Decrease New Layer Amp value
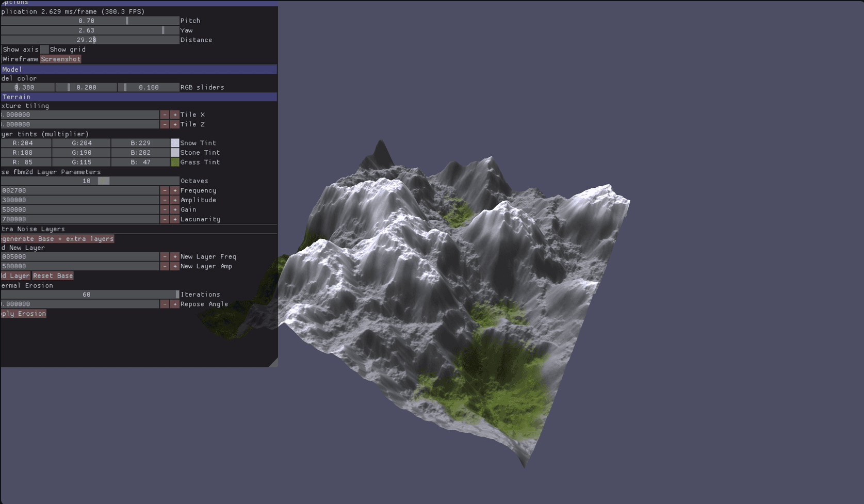Screen dimensions: 864x504 (165, 266)
